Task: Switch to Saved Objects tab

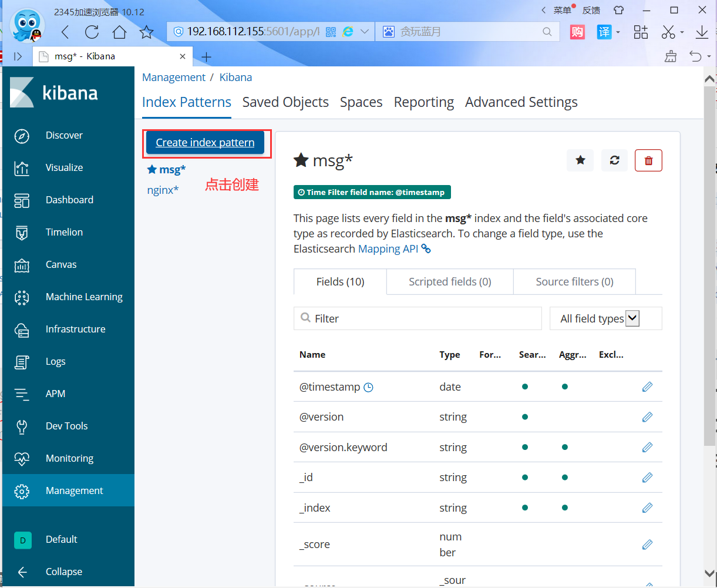Action: click(x=285, y=102)
